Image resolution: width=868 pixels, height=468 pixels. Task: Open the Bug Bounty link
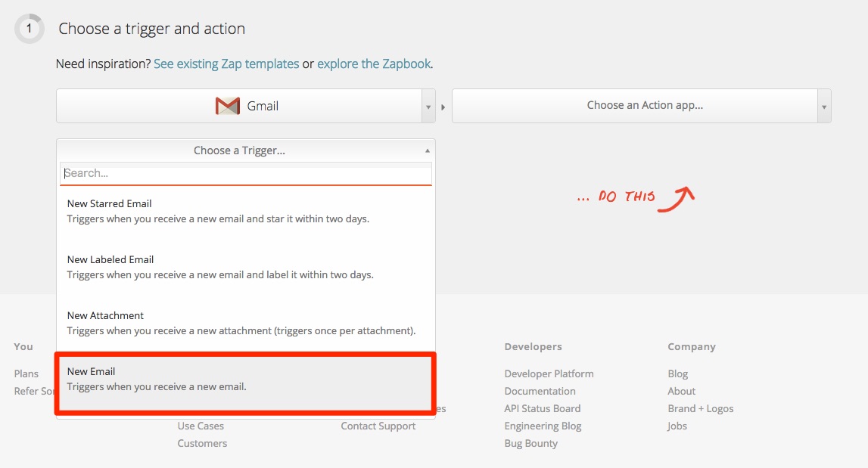tap(531, 443)
